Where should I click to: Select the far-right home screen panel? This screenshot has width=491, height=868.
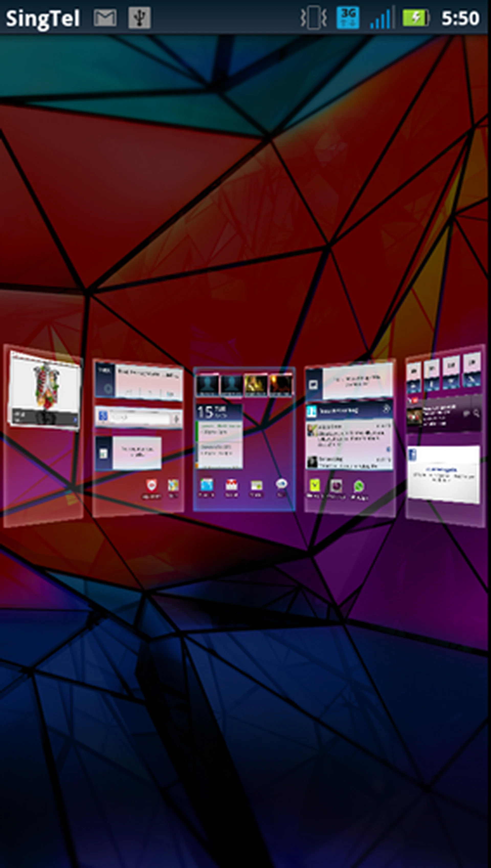click(446, 435)
